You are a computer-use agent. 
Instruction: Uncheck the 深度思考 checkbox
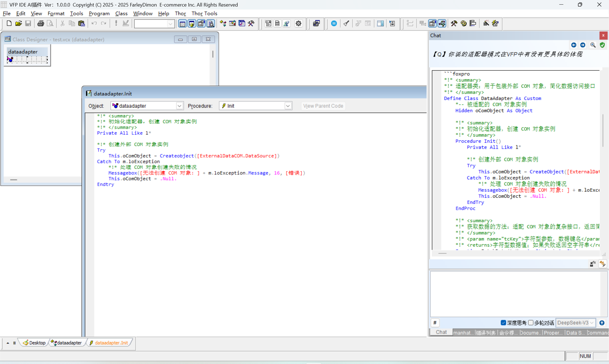point(503,323)
